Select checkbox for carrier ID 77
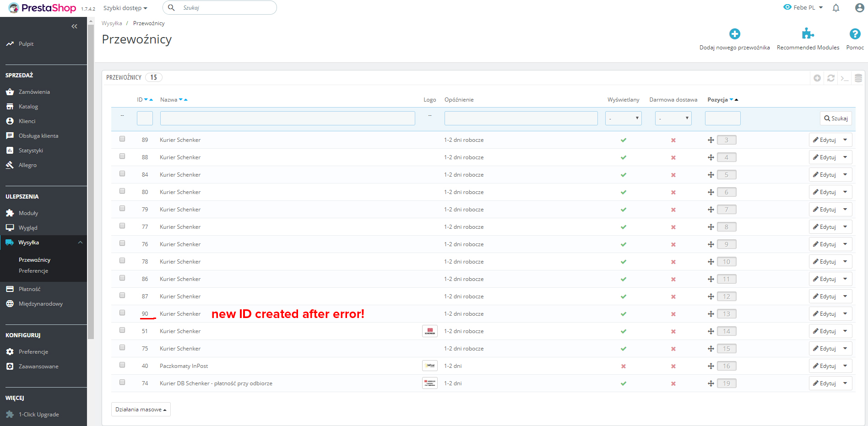 click(x=122, y=226)
